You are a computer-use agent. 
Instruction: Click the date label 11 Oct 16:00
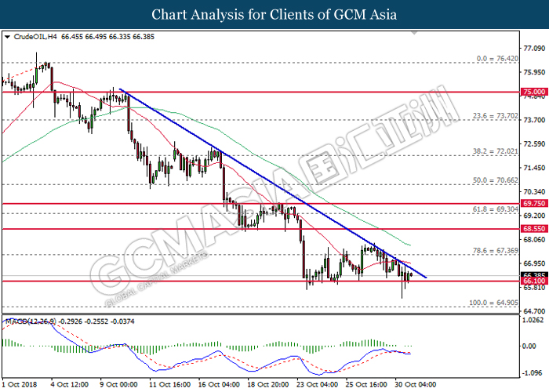click(x=170, y=384)
